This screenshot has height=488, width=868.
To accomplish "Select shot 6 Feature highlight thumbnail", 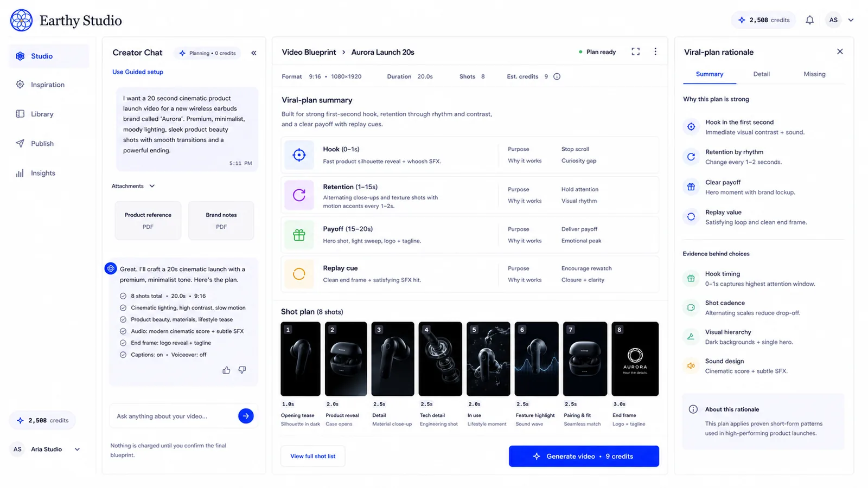I will 537,359.
